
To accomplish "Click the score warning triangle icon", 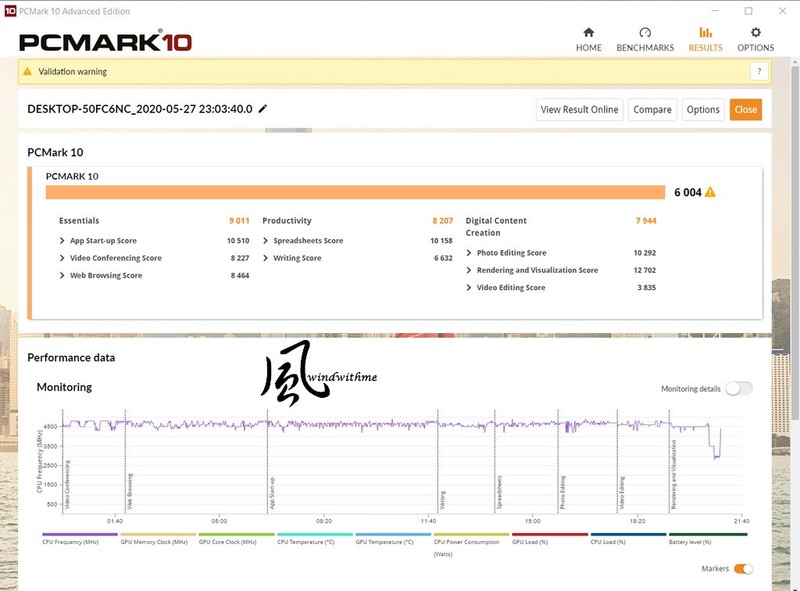I will (710, 193).
